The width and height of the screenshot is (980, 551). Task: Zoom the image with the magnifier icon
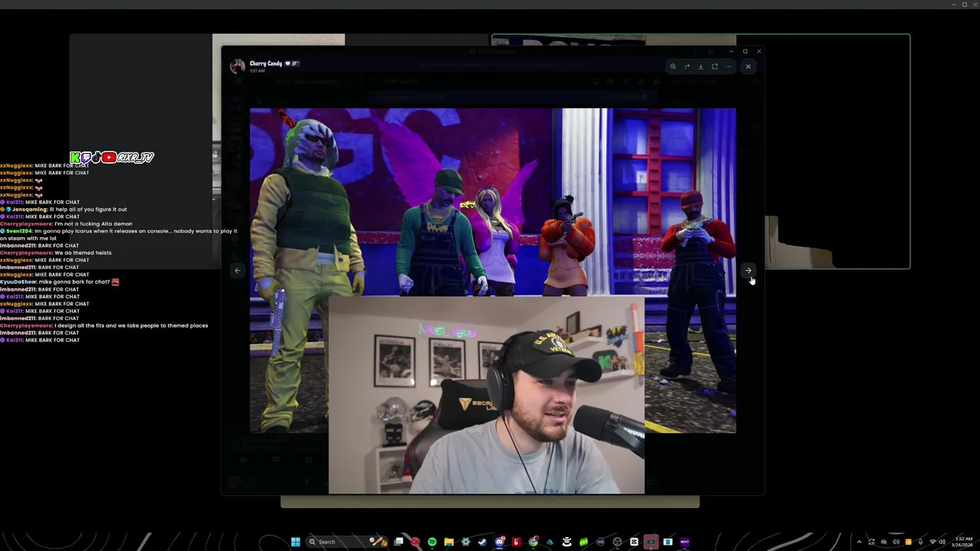point(673,67)
